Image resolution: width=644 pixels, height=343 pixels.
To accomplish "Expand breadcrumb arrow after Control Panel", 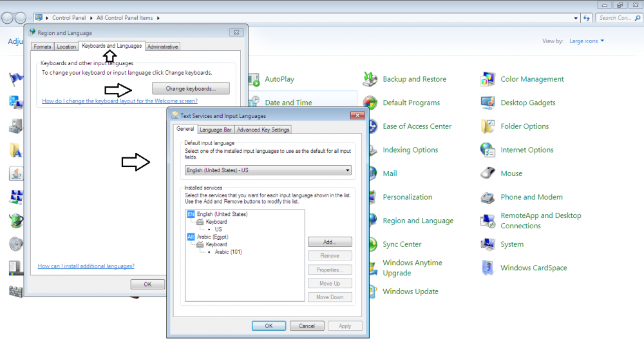I will tap(91, 18).
